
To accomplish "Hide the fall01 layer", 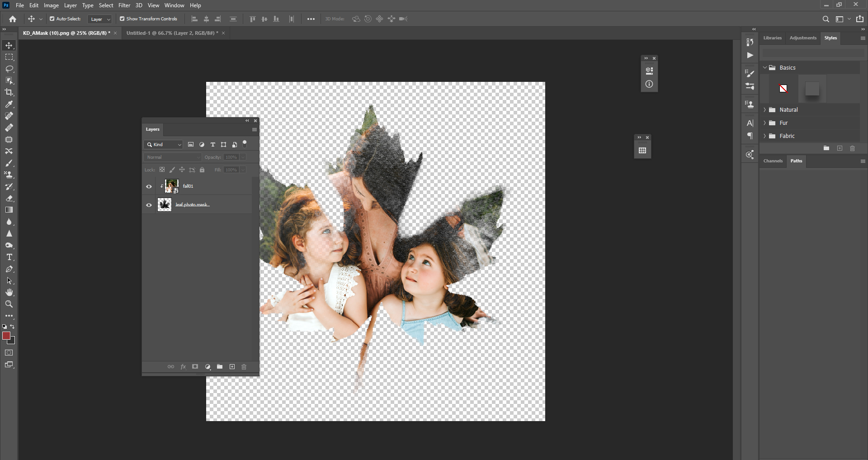I will (149, 186).
